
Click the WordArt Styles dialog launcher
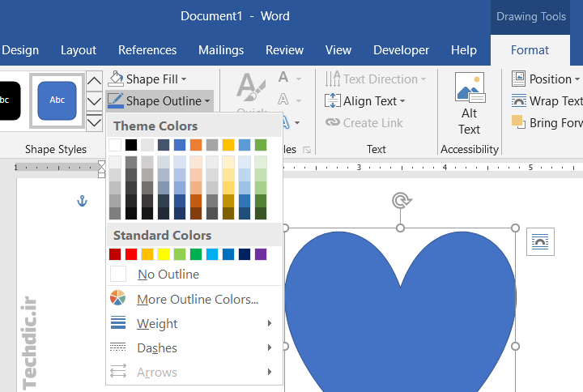point(307,150)
